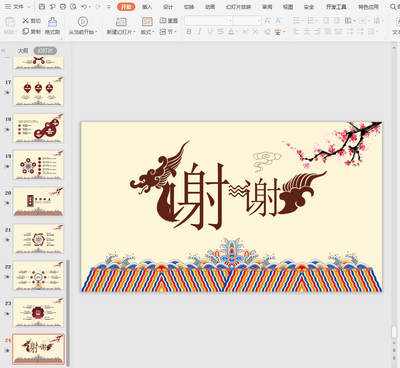Toggle Bold formatting
The image size is (400, 368).
point(189,32)
